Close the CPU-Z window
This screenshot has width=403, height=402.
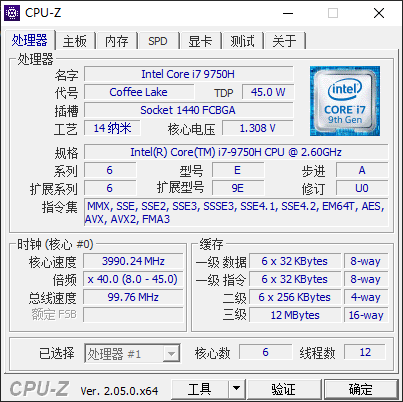(379, 13)
